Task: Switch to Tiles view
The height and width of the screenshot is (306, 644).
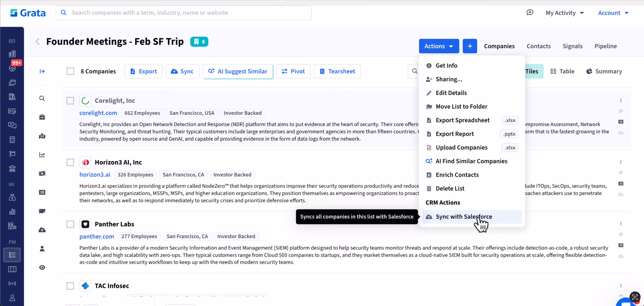Action: pyautogui.click(x=534, y=71)
